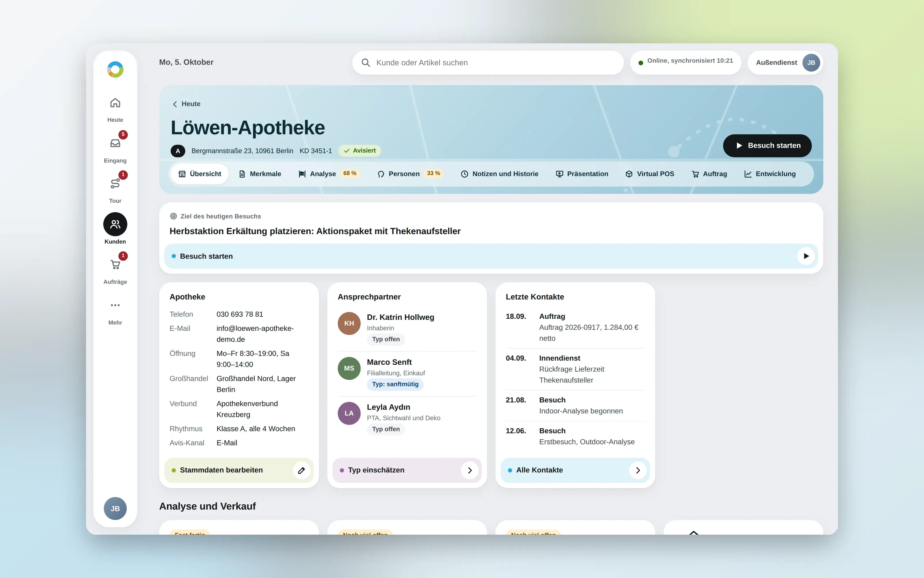Image resolution: width=924 pixels, height=578 pixels.
Task: Click the LA avatar of Leyla Aydın
Action: point(349,413)
